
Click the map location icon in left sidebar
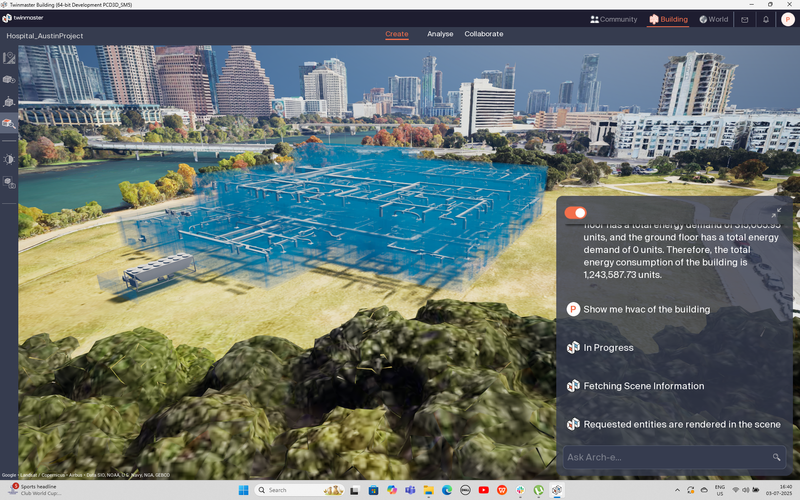9,57
